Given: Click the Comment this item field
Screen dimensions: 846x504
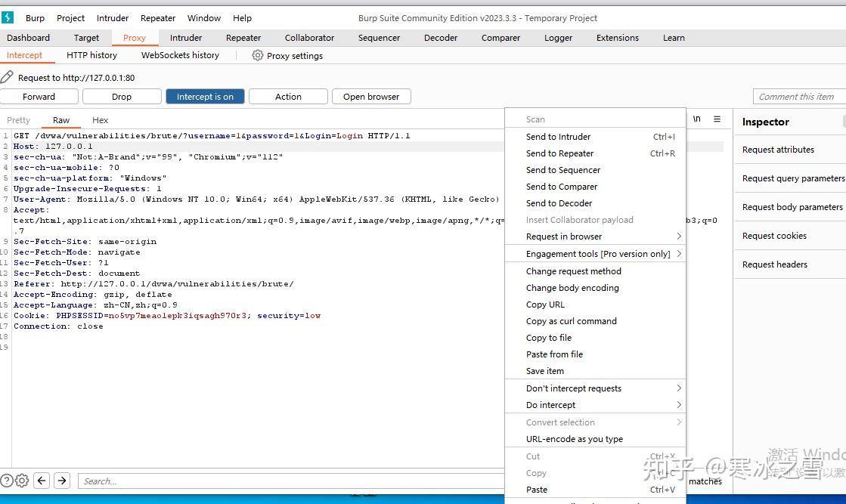Looking at the screenshot, I should point(799,97).
